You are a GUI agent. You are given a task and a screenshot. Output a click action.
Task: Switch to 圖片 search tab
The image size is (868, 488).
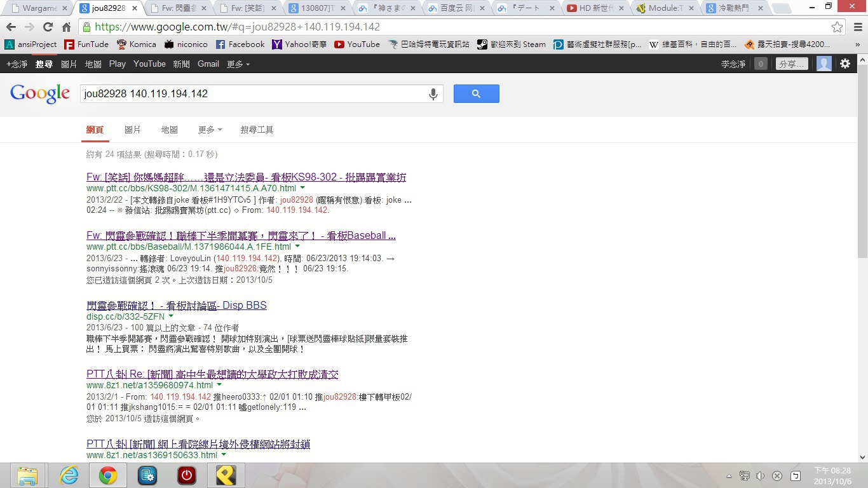point(132,130)
